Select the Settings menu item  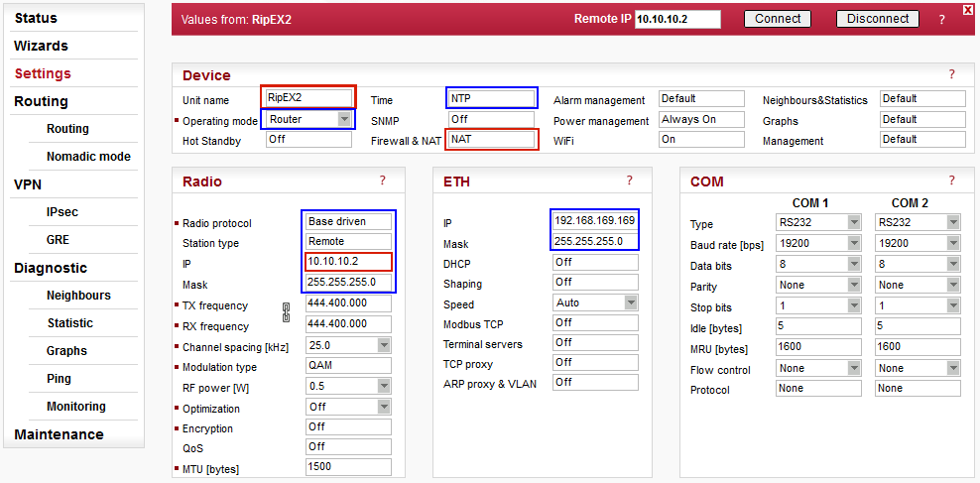[43, 73]
